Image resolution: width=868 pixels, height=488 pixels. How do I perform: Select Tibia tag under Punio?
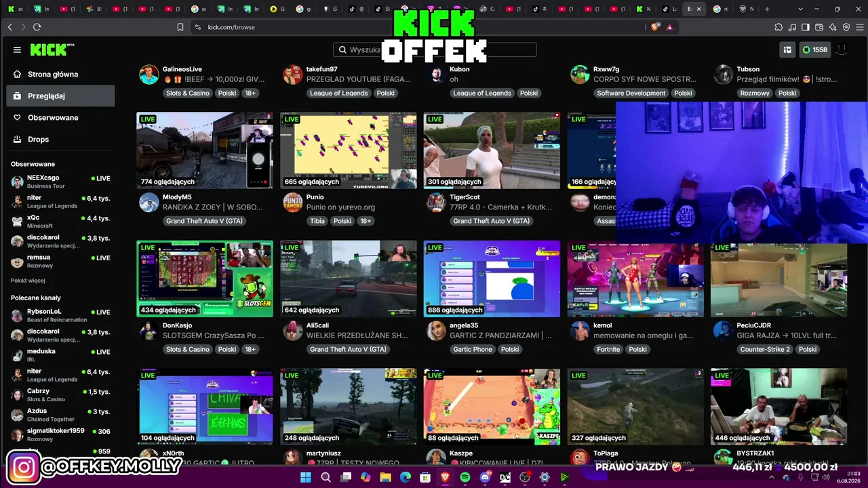pos(317,221)
